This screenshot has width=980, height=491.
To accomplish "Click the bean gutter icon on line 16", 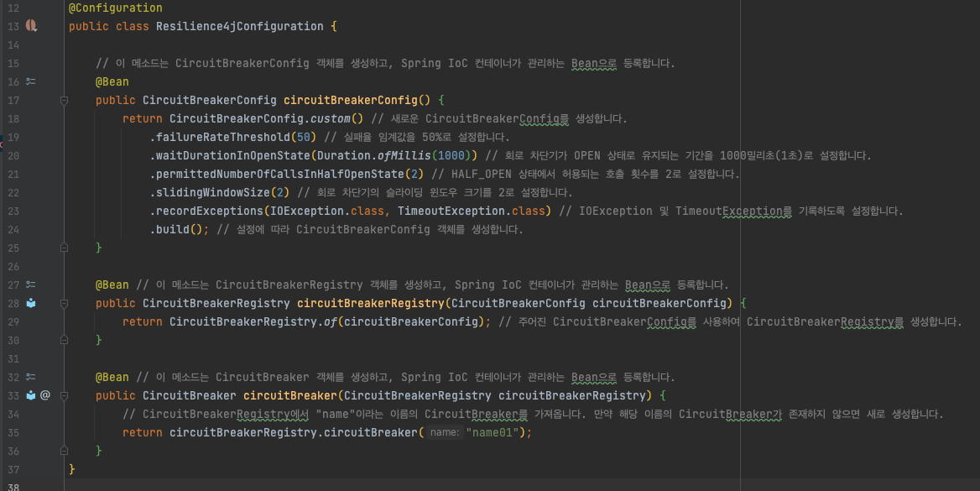I will click(x=30, y=81).
